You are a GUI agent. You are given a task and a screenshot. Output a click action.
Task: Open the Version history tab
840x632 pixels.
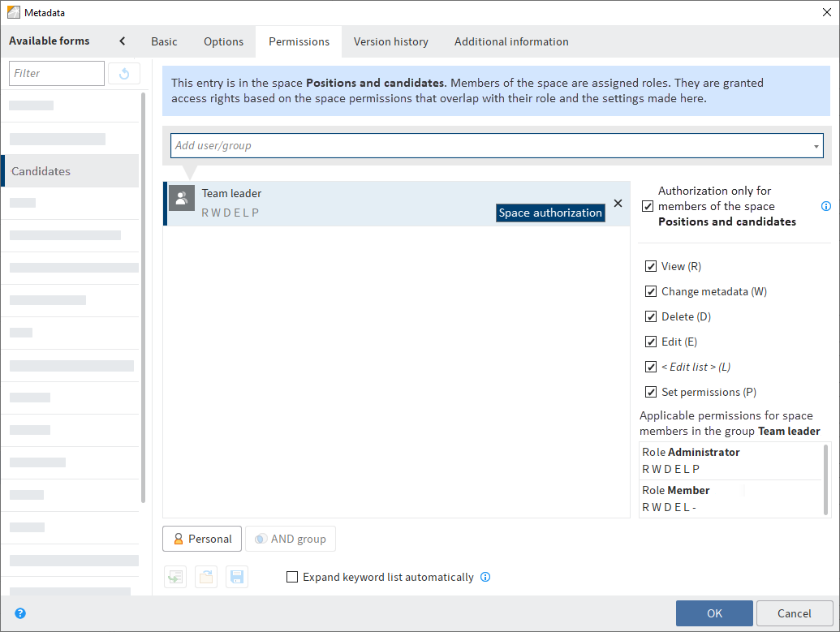[391, 41]
